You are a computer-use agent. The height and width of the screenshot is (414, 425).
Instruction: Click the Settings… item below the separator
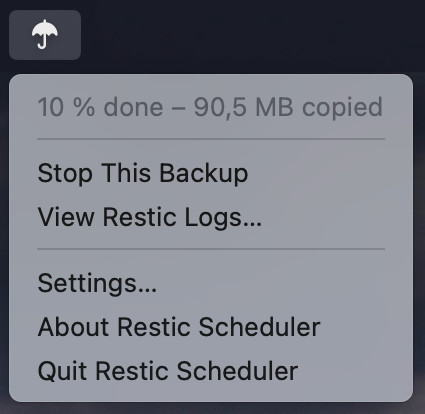tap(211, 283)
